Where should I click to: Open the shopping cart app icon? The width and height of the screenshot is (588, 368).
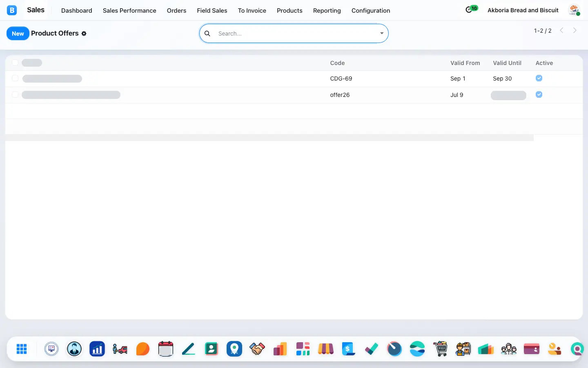[440, 349]
